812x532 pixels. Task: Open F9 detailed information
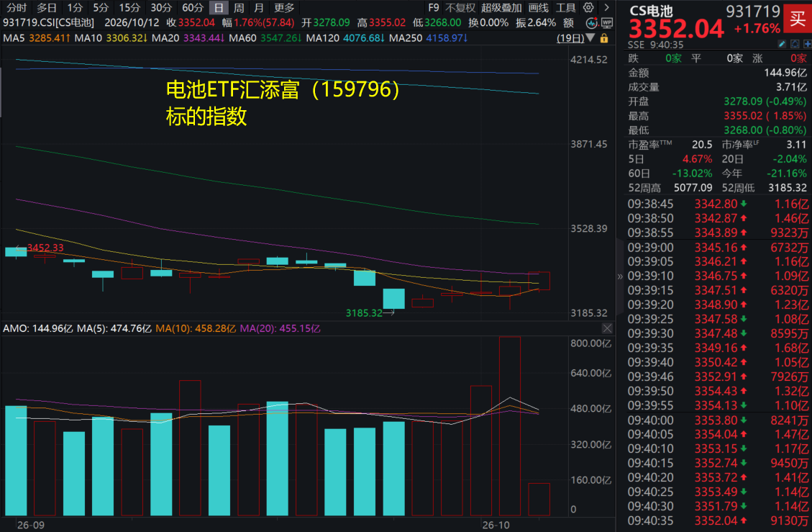(434, 8)
